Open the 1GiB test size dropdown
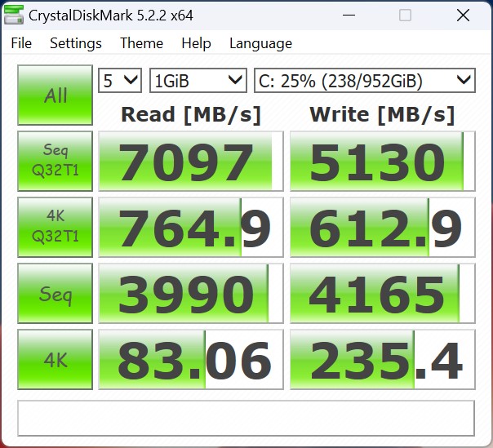This screenshot has height=448, width=493. pos(198,81)
